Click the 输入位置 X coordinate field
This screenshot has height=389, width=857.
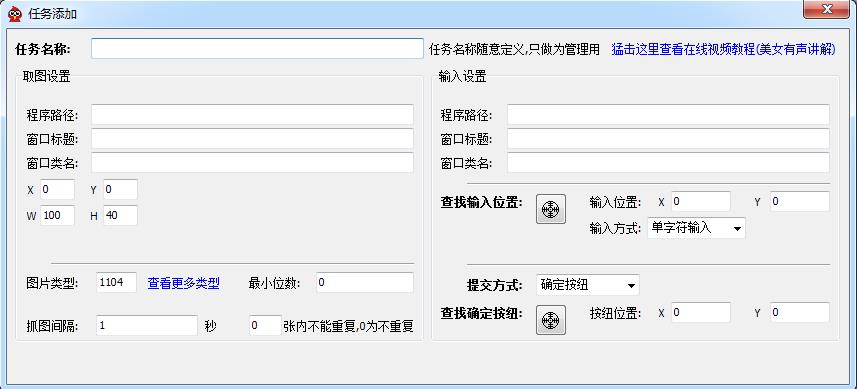click(701, 202)
